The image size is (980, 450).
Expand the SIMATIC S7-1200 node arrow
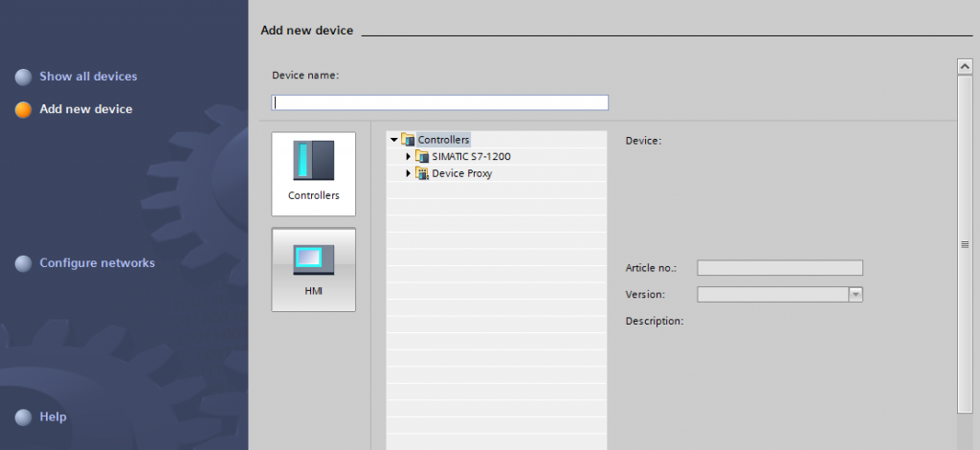pyautogui.click(x=409, y=156)
